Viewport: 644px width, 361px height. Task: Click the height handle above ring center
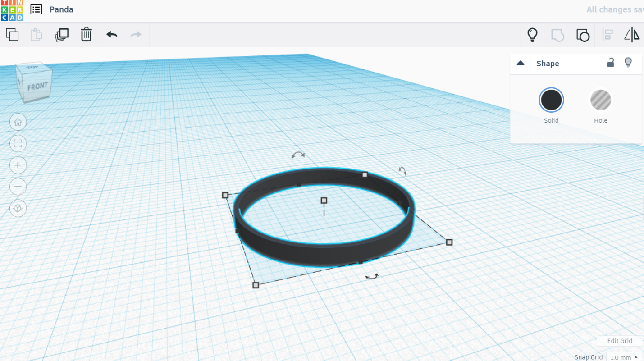(x=324, y=200)
